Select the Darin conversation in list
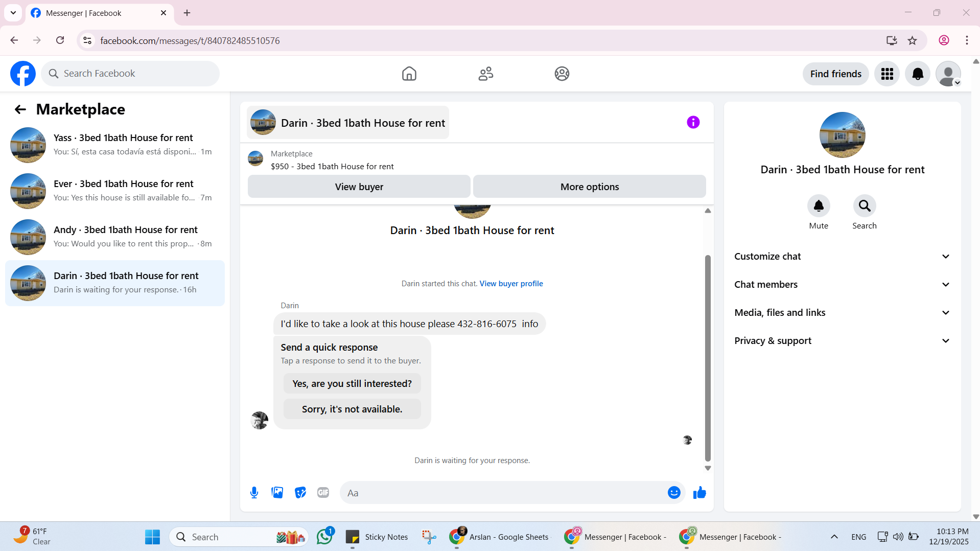The height and width of the screenshot is (551, 980). 115,283
